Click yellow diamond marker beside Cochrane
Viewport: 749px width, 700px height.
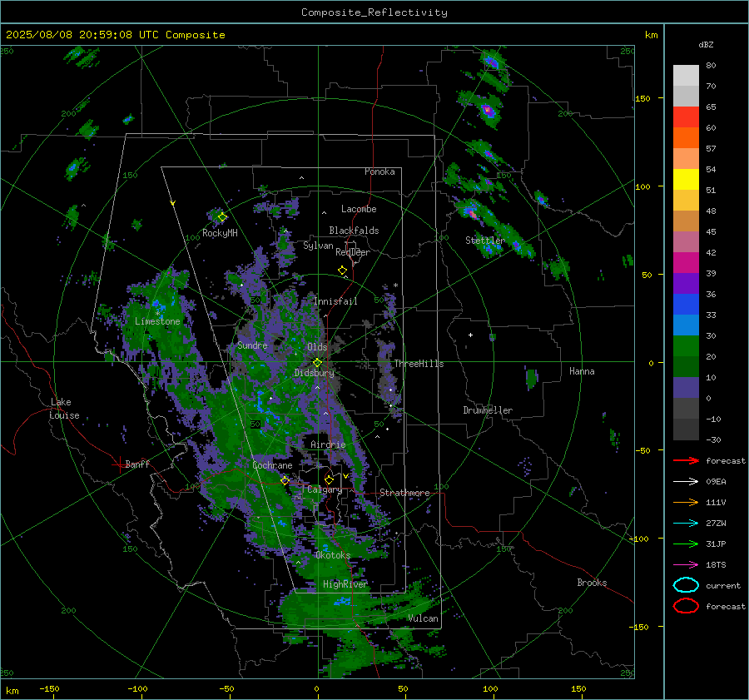(x=285, y=481)
